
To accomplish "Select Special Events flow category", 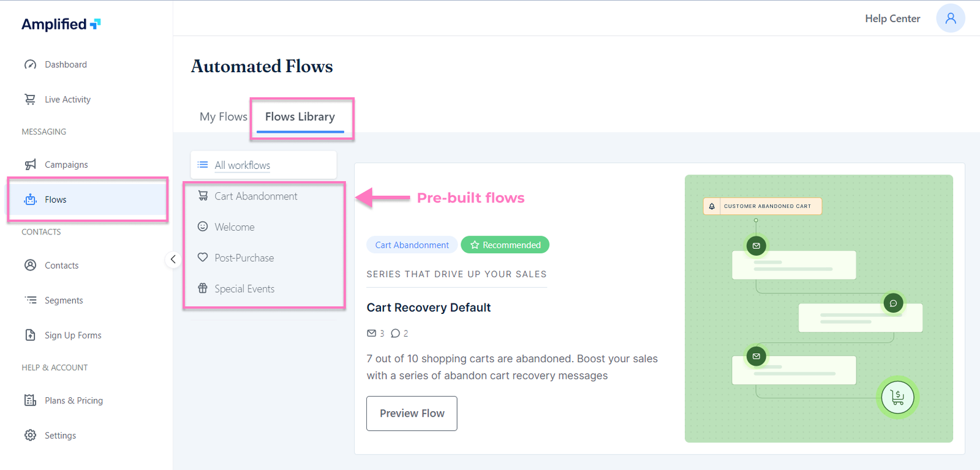I will 244,289.
